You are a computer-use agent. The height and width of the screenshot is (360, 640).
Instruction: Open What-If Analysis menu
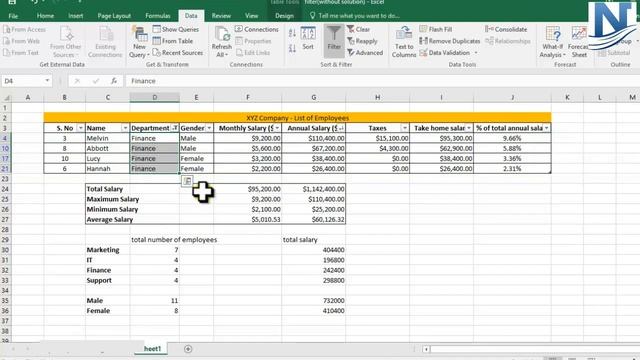[x=552, y=42]
